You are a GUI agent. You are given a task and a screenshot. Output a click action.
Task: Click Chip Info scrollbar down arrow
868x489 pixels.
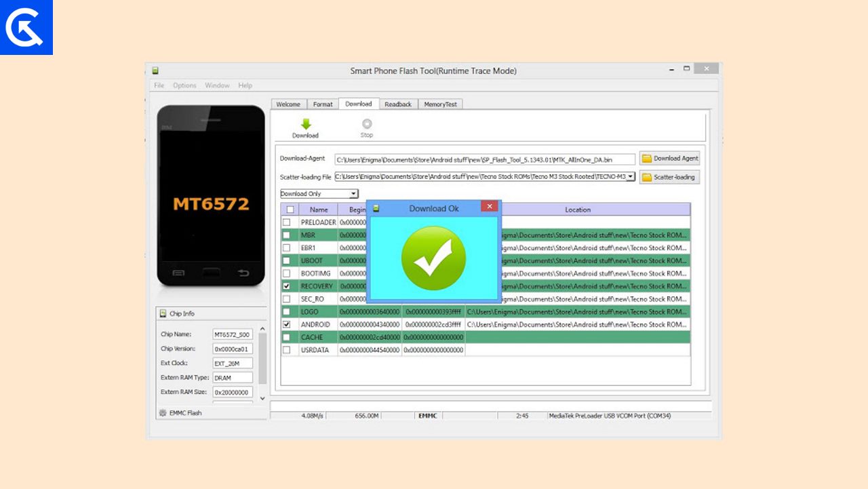(x=263, y=399)
